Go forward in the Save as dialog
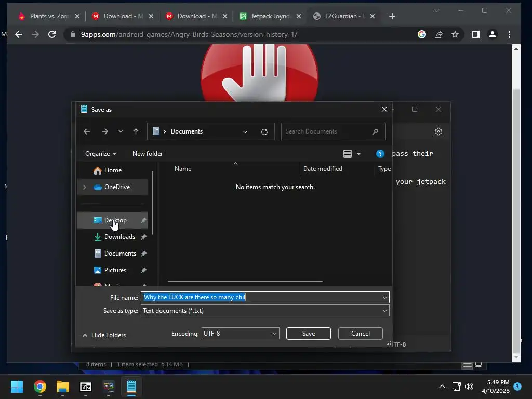 [105, 131]
